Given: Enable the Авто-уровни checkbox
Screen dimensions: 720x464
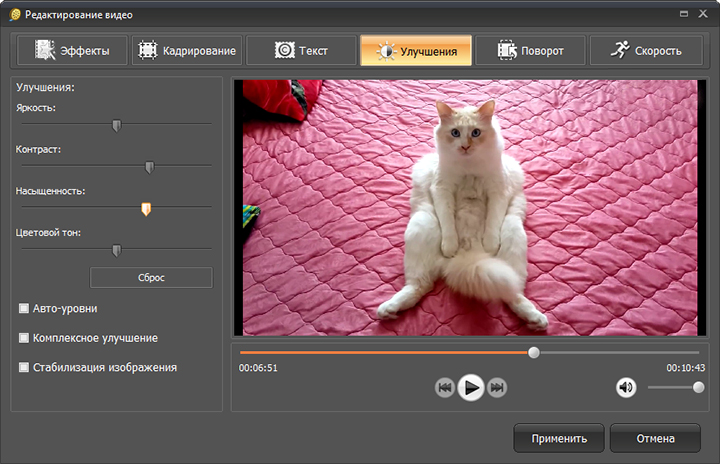Looking at the screenshot, I should click(x=24, y=308).
